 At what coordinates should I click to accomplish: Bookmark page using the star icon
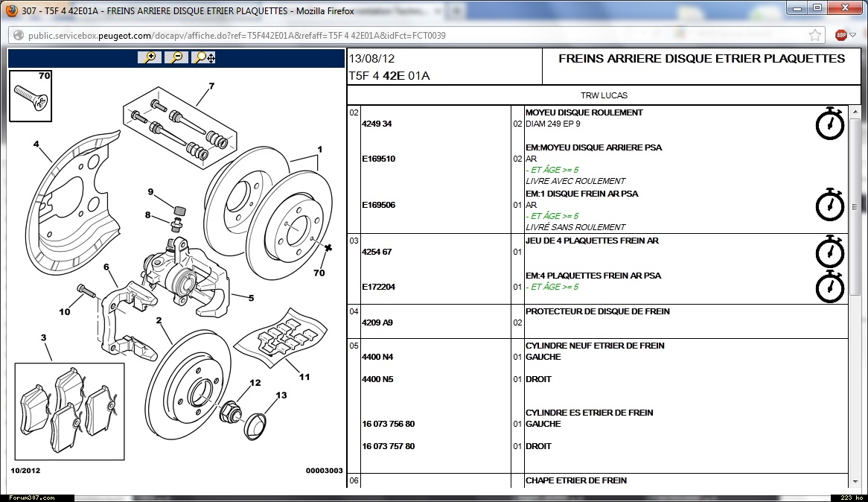click(816, 35)
